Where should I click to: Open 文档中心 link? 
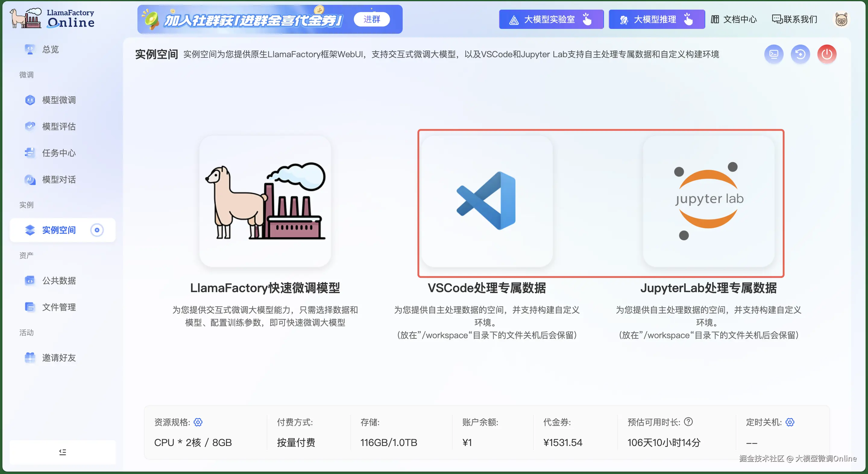point(734,20)
